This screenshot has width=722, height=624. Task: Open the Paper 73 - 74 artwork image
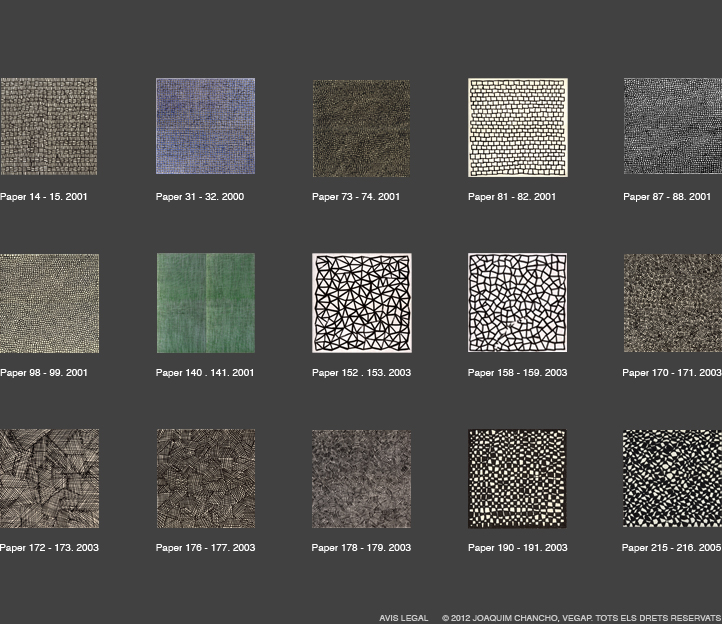[x=361, y=128]
